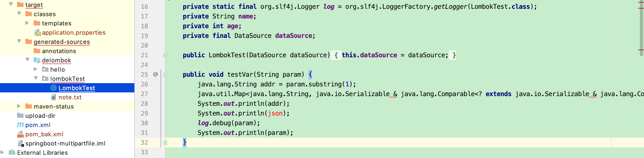Screen dimensions: 644x158
Task: Click line number 32 in the gutter
Action: [144, 142]
